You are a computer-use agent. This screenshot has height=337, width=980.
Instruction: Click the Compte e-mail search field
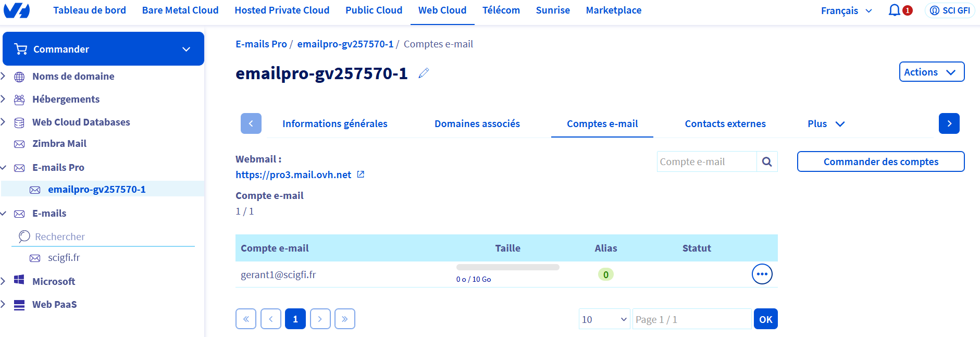pos(706,162)
